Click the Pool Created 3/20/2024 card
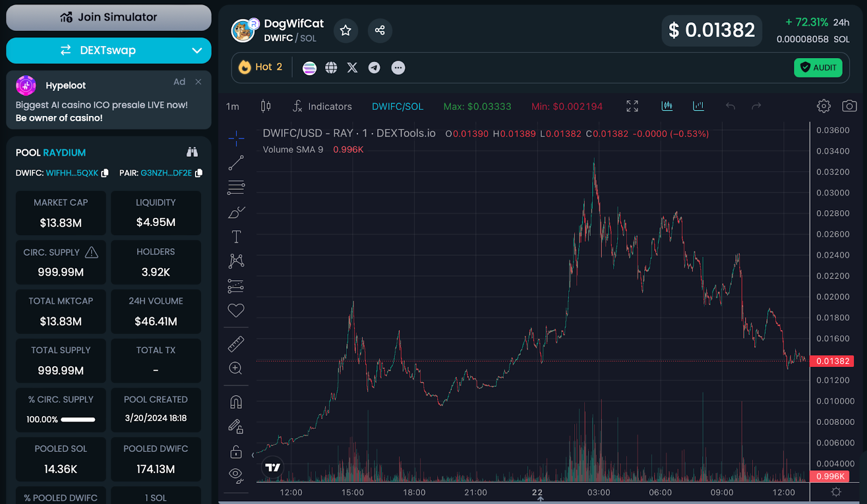 [x=156, y=410]
